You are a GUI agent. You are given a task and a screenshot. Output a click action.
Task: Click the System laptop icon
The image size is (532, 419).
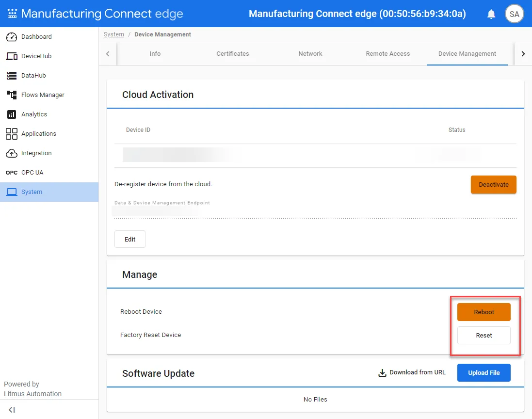click(12, 192)
